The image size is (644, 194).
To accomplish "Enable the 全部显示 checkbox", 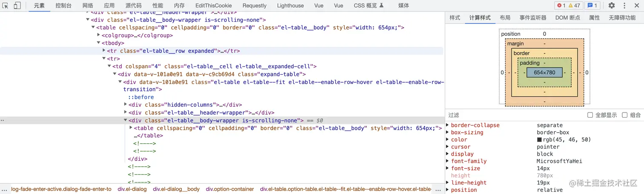I will (590, 115).
